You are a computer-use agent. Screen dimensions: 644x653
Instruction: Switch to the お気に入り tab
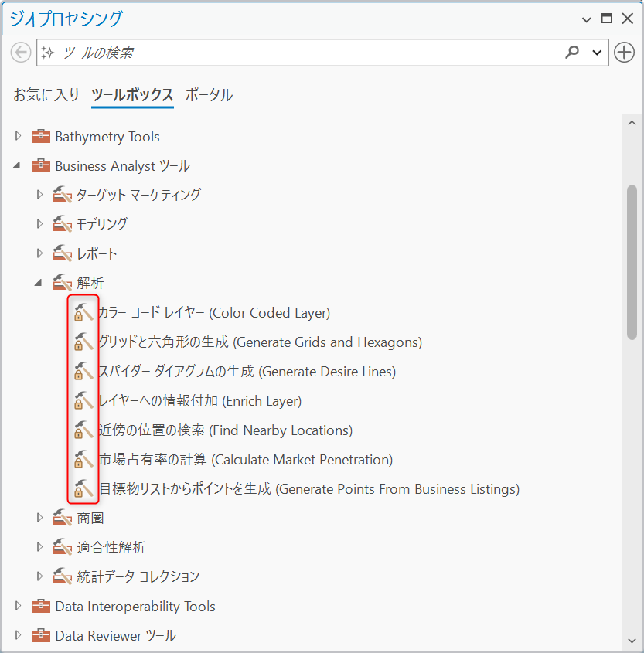46,95
